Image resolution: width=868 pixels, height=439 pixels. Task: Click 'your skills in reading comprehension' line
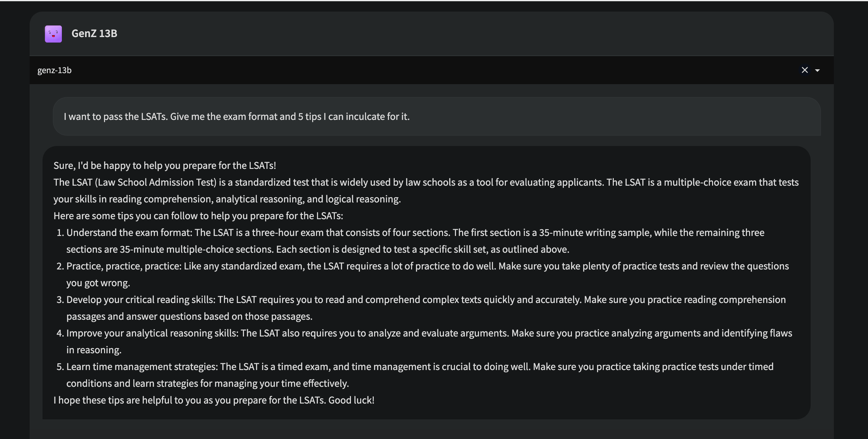tap(227, 199)
